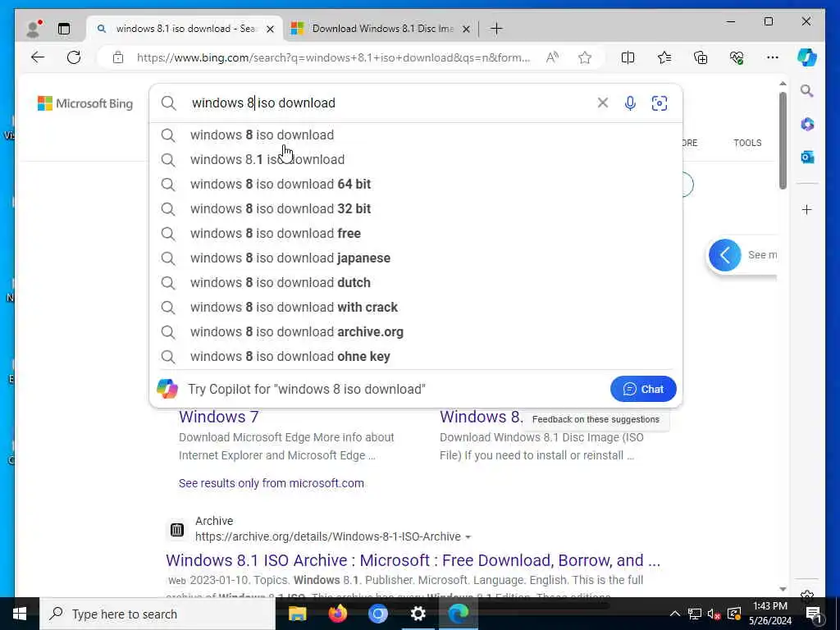The image size is (840, 630).
Task: Open the Edge profile icon
Action: coord(34,29)
